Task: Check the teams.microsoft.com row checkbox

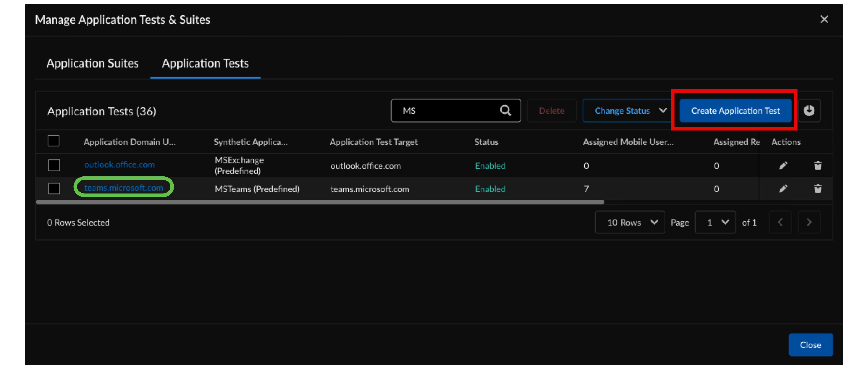Action: tap(54, 189)
